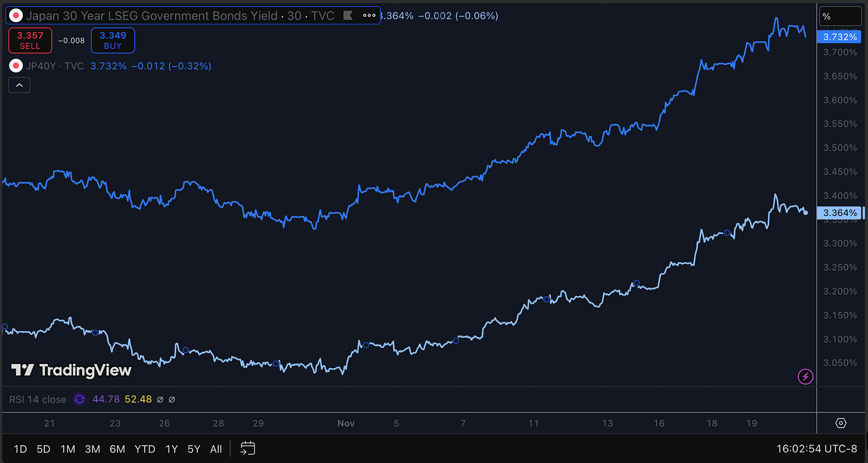Select the 5D time range
Image resolution: width=868 pixels, height=463 pixels.
pyautogui.click(x=43, y=449)
